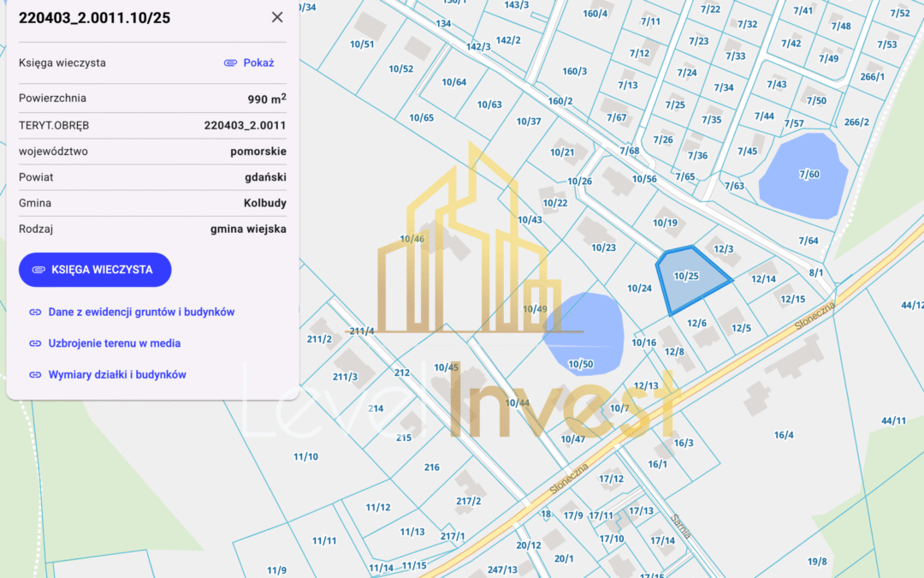
Task: Select parcel 10/47 on the map
Action: point(572,438)
